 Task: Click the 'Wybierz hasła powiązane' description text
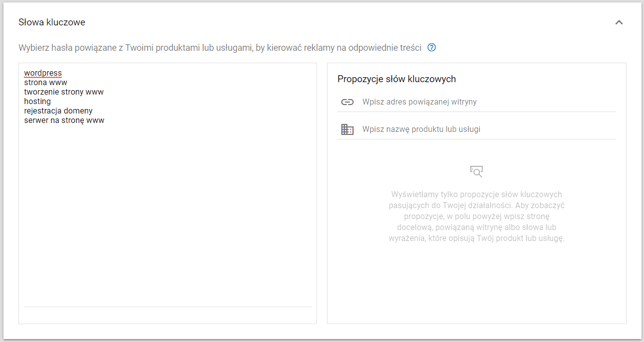pyautogui.click(x=219, y=48)
